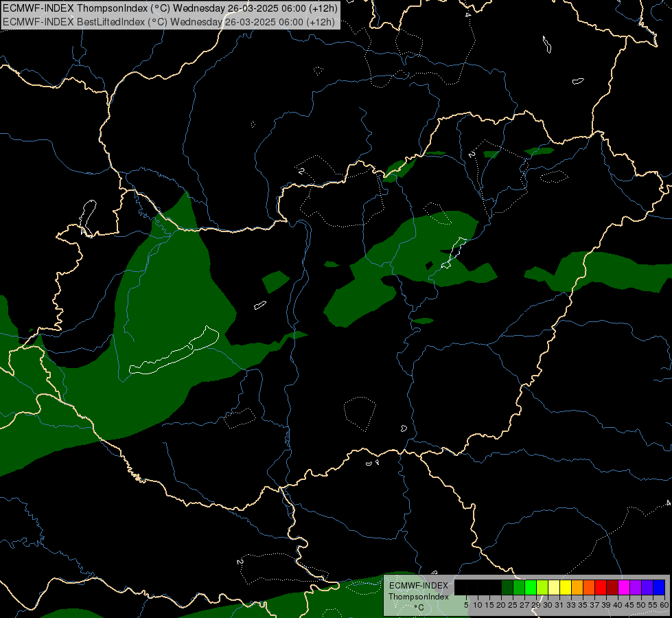Click the legend tick value 5
Screen dimensions: 672x618
pos(466,605)
